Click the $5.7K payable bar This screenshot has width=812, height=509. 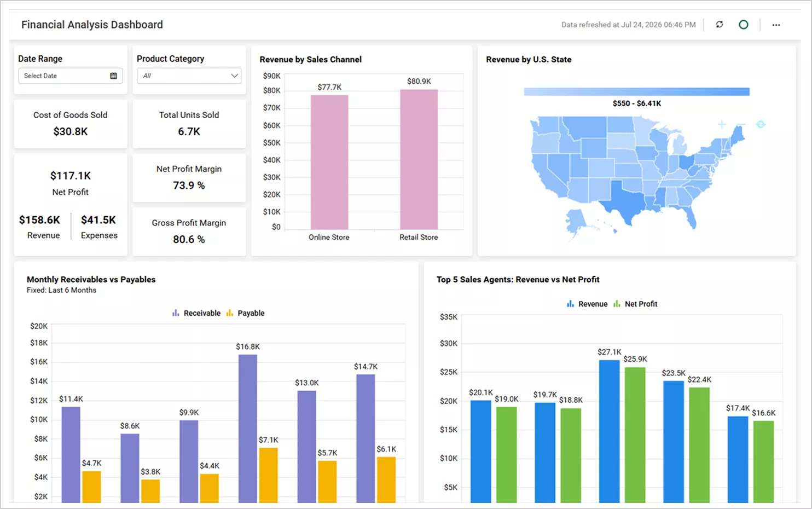tap(327, 482)
